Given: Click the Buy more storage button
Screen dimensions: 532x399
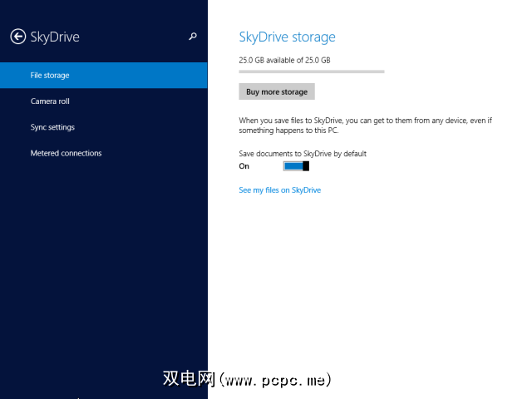Looking at the screenshot, I should [277, 91].
